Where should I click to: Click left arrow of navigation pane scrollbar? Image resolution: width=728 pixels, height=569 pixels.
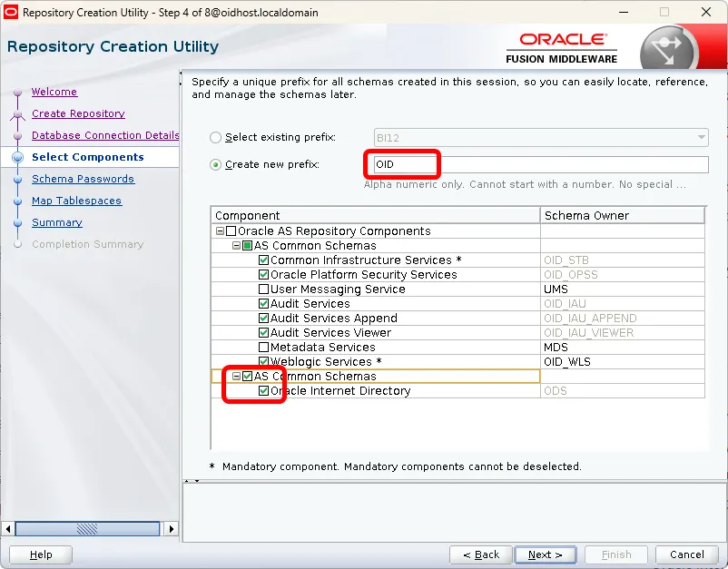point(8,529)
